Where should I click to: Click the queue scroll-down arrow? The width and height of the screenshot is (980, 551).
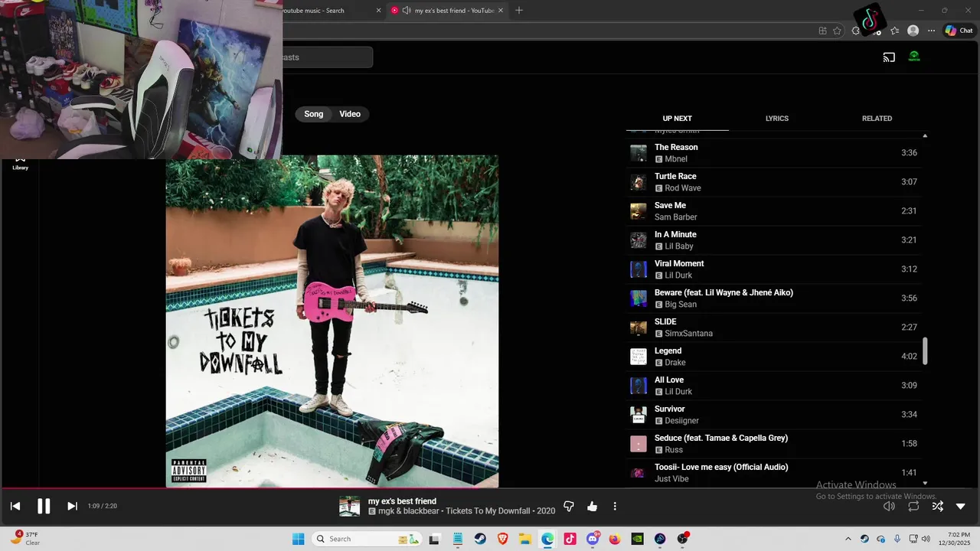(925, 483)
